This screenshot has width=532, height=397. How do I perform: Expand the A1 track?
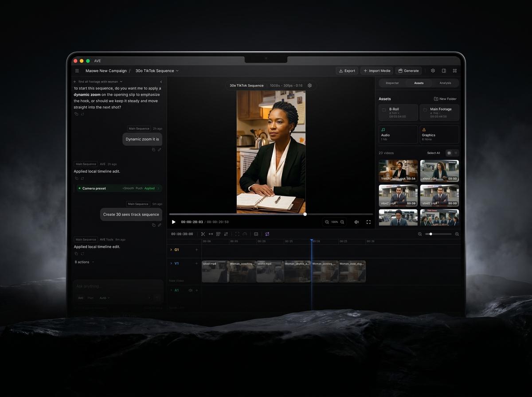coord(171,290)
